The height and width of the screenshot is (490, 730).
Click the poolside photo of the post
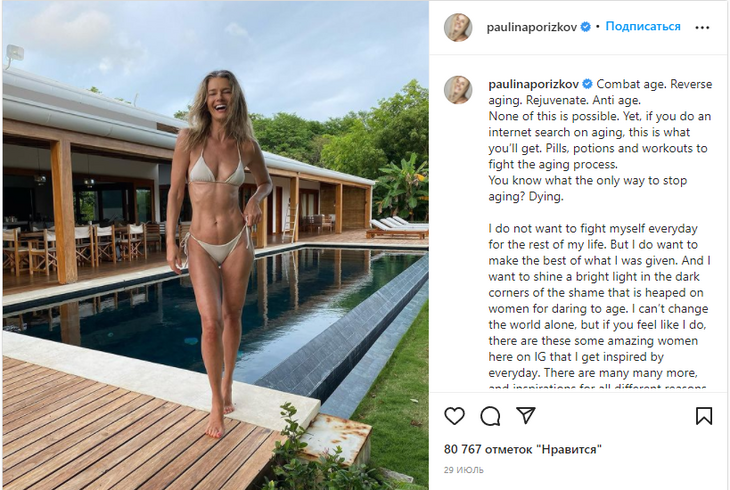[x=216, y=245]
